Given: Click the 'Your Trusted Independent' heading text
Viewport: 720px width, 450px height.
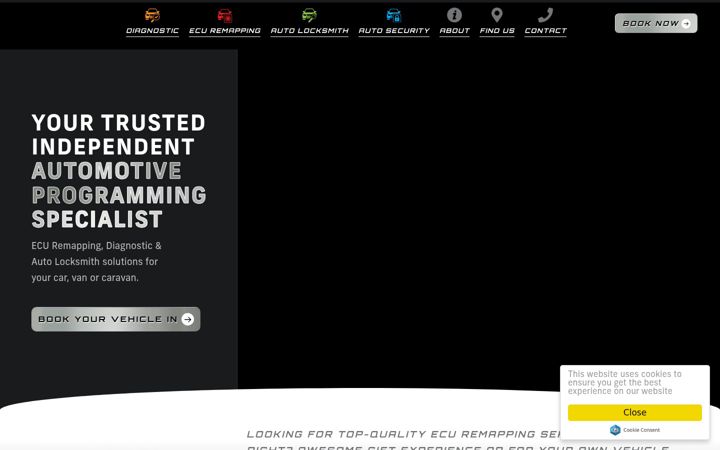Looking at the screenshot, I should [118, 135].
